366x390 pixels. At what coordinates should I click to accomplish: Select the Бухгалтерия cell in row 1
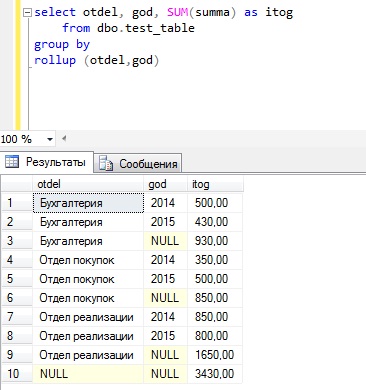click(88, 203)
